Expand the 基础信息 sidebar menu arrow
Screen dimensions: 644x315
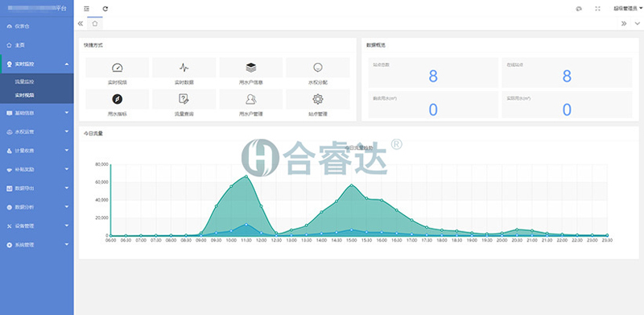coord(67,113)
